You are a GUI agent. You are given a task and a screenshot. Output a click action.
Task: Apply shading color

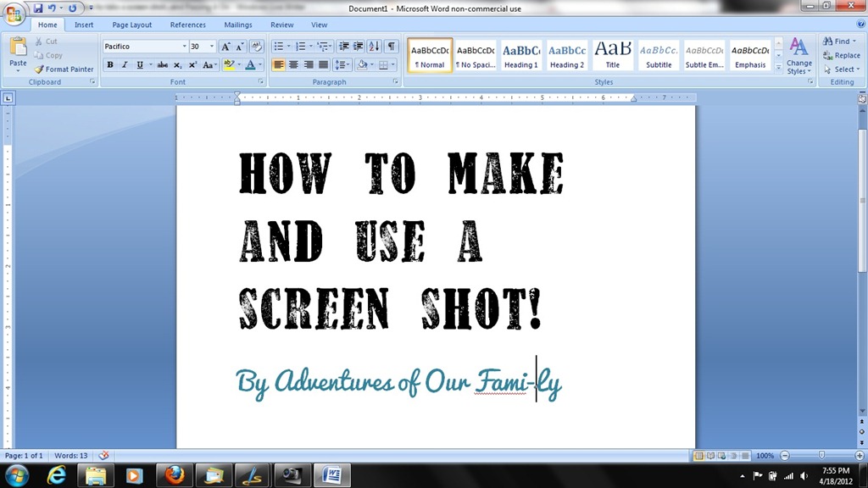pyautogui.click(x=363, y=64)
